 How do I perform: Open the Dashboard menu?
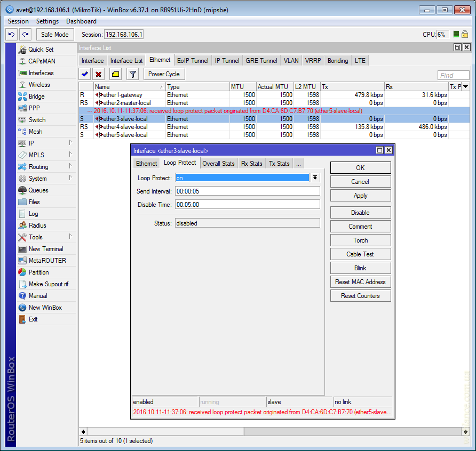point(81,21)
